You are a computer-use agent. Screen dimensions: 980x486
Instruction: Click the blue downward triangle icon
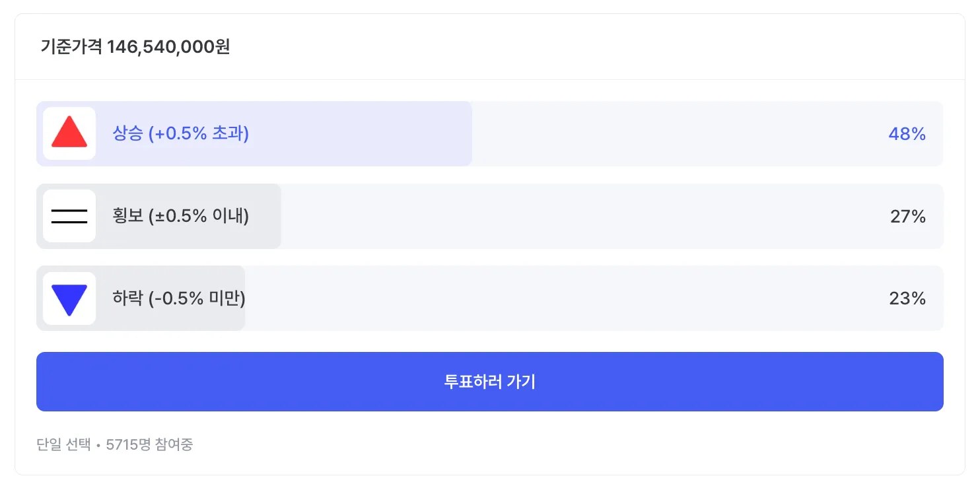pyautogui.click(x=69, y=299)
